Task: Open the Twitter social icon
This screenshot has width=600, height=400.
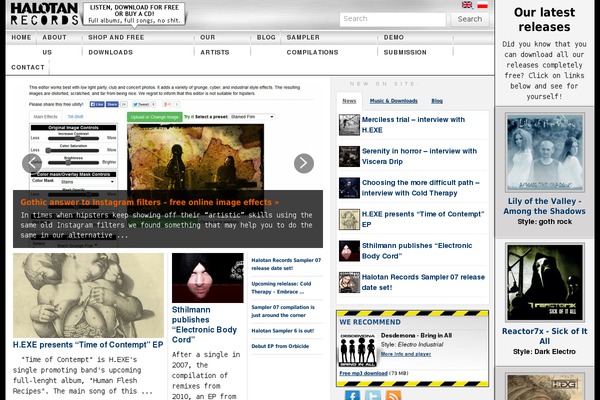Action: pyautogui.click(x=373, y=394)
